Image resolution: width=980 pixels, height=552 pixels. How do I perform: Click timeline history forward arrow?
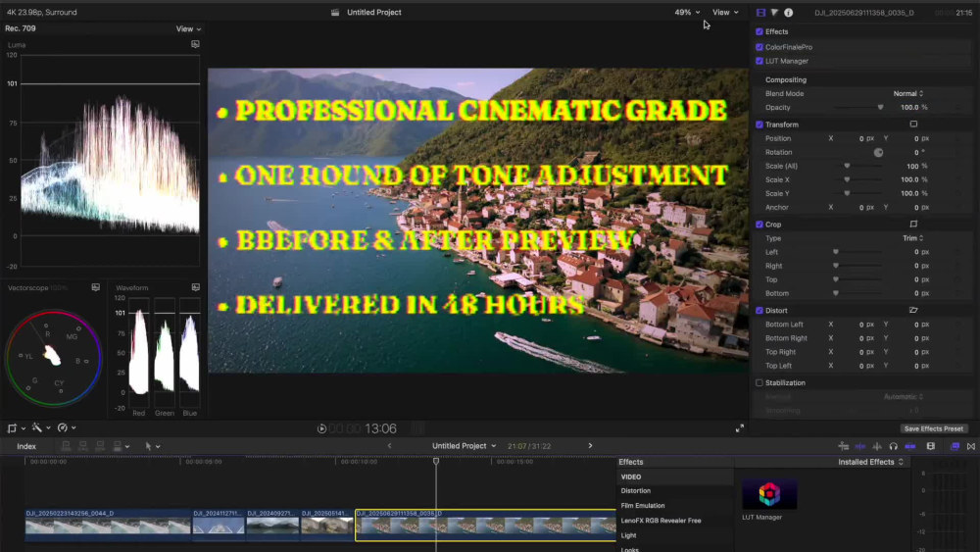(x=590, y=446)
